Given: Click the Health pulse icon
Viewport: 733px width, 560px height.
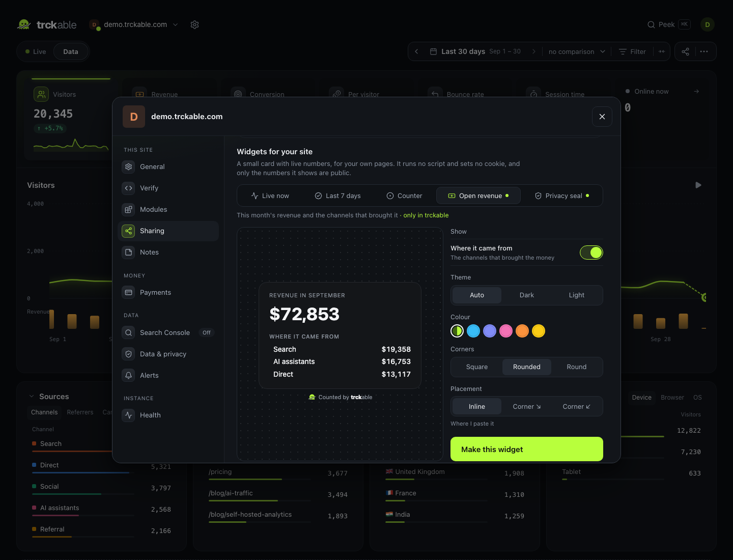Looking at the screenshot, I should pyautogui.click(x=128, y=415).
